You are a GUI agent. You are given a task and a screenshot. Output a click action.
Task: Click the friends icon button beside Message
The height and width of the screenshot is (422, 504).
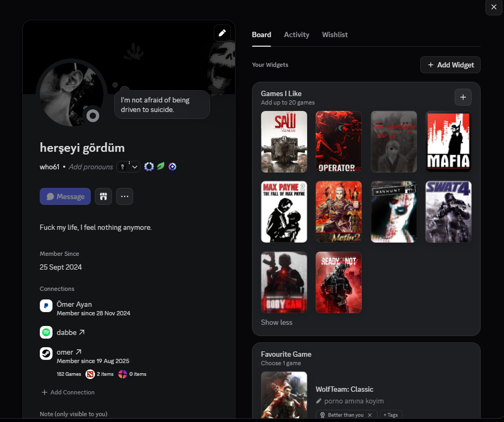103,196
